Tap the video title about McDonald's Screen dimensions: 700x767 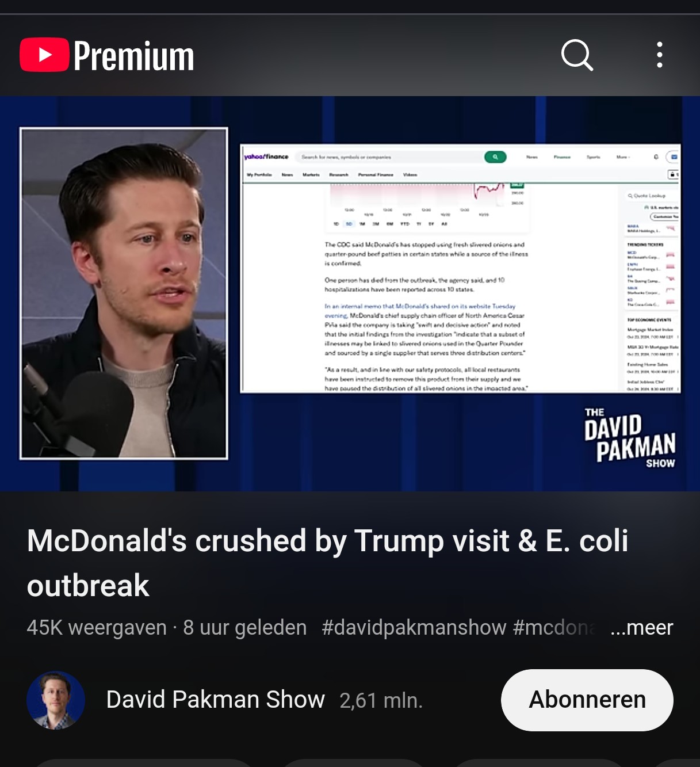coord(327,563)
